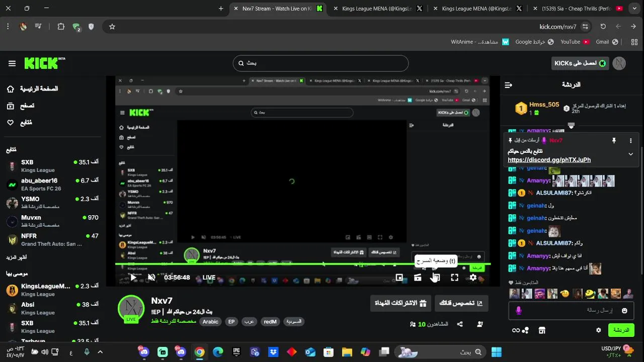Open the moderators person icon near share
This screenshot has height=362, width=644.
coord(480,324)
